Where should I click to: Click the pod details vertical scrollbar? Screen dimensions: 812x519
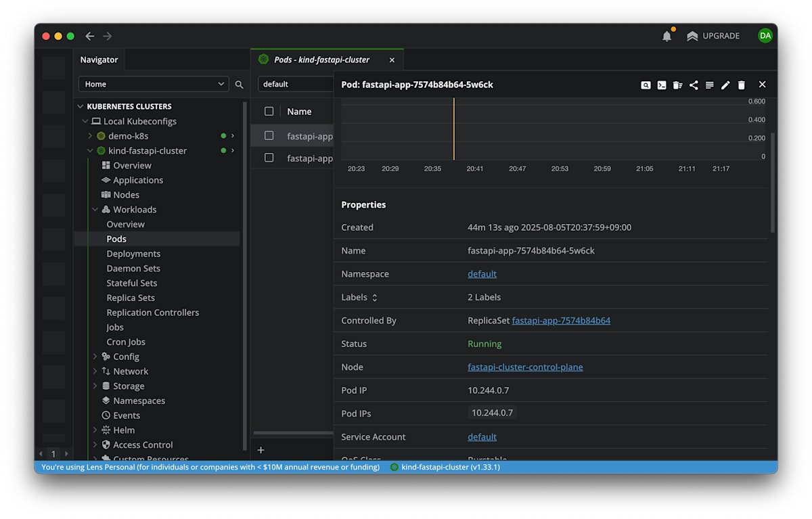point(773,183)
